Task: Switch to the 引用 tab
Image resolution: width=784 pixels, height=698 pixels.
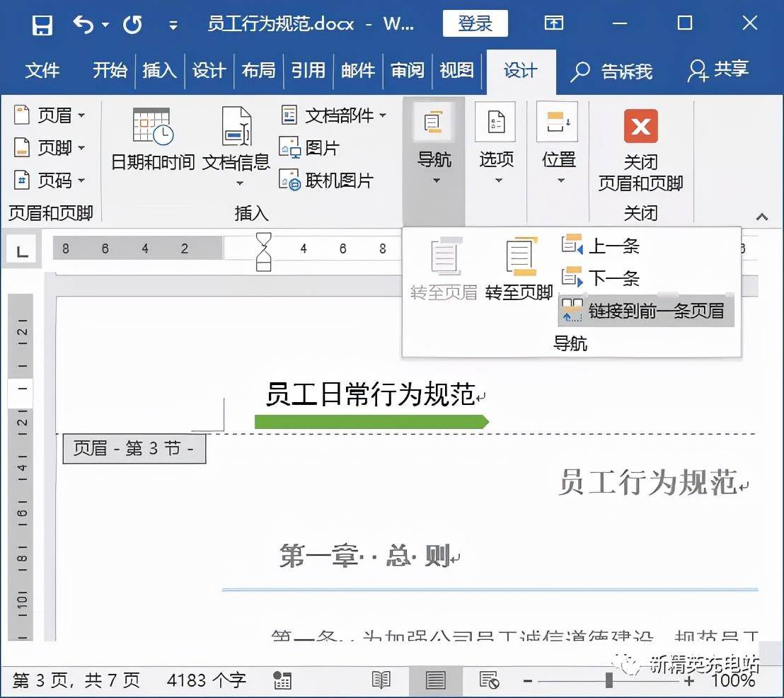Action: pyautogui.click(x=308, y=71)
